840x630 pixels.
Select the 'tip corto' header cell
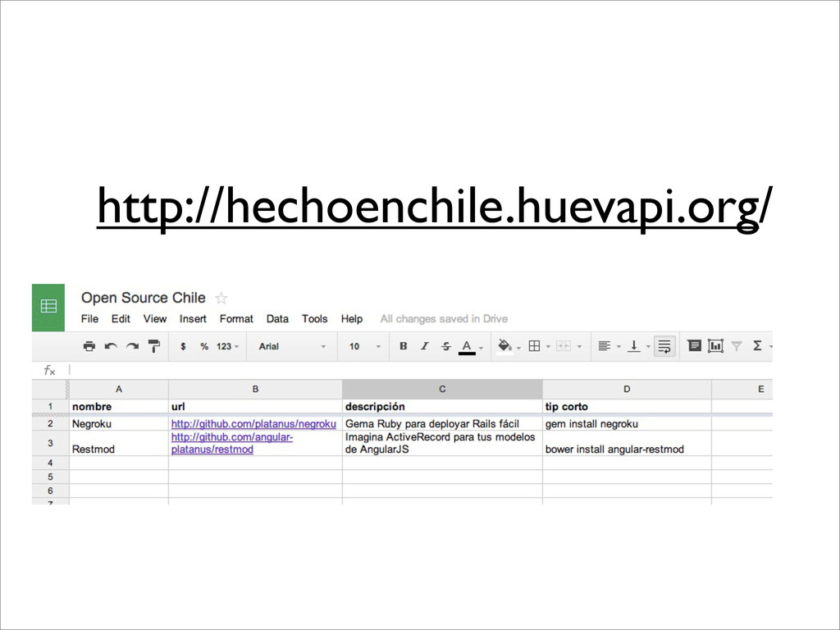[627, 406]
